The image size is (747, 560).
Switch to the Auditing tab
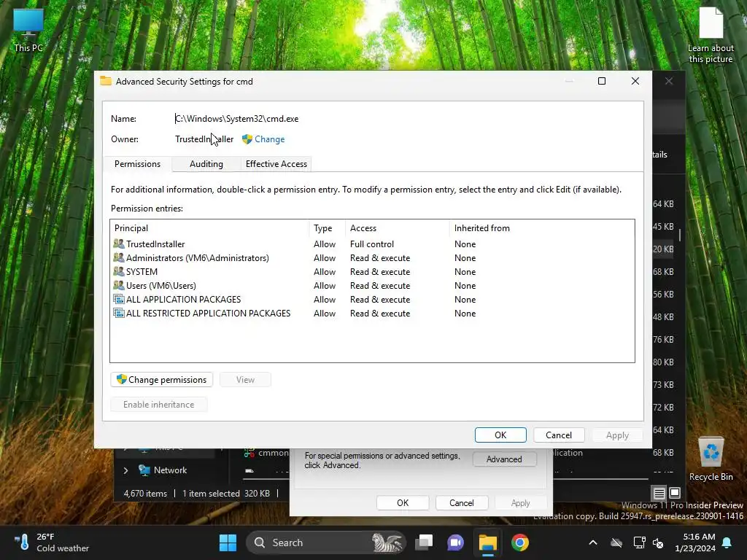206,164
